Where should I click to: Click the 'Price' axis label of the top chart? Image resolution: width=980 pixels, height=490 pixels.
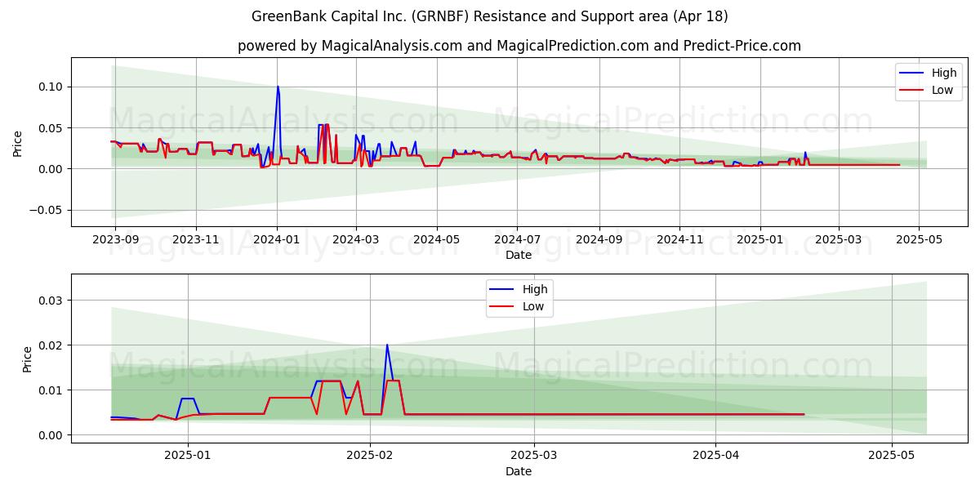coord(18,144)
